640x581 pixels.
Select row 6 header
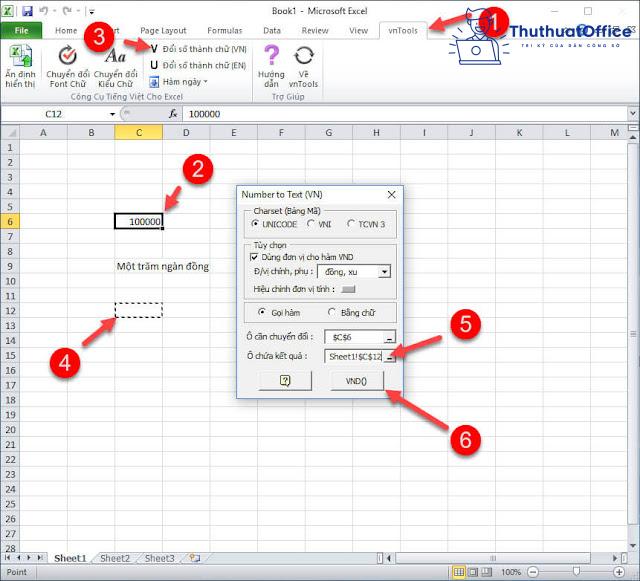10,222
